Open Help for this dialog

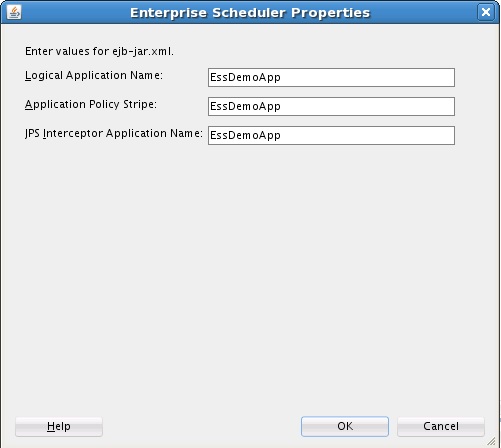tap(59, 426)
